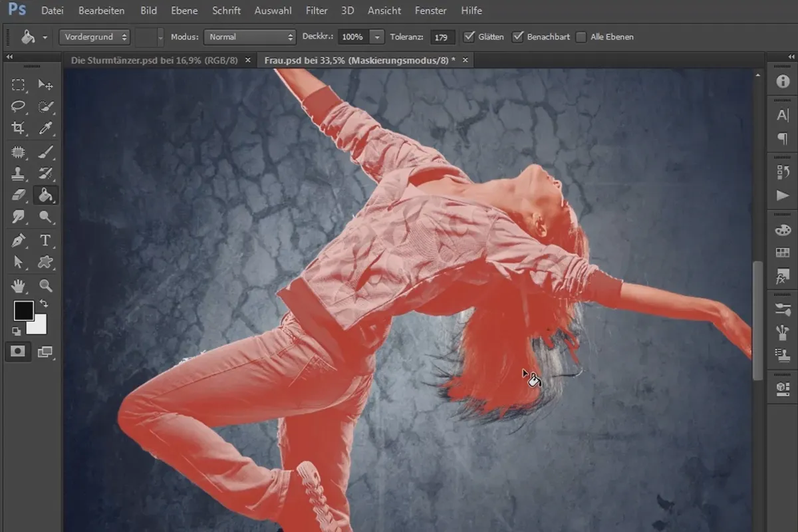Open the Modus Normal dropdown
The height and width of the screenshot is (532, 798).
249,37
